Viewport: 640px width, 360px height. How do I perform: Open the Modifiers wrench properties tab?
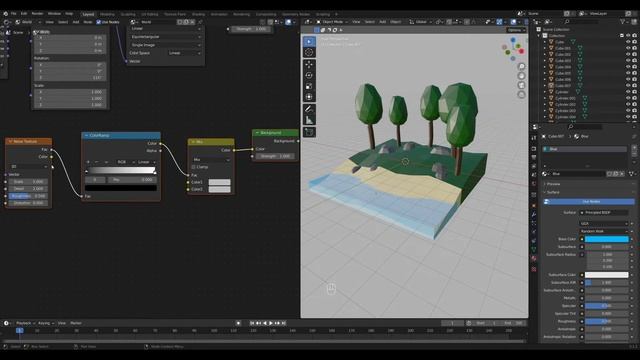tap(534, 214)
